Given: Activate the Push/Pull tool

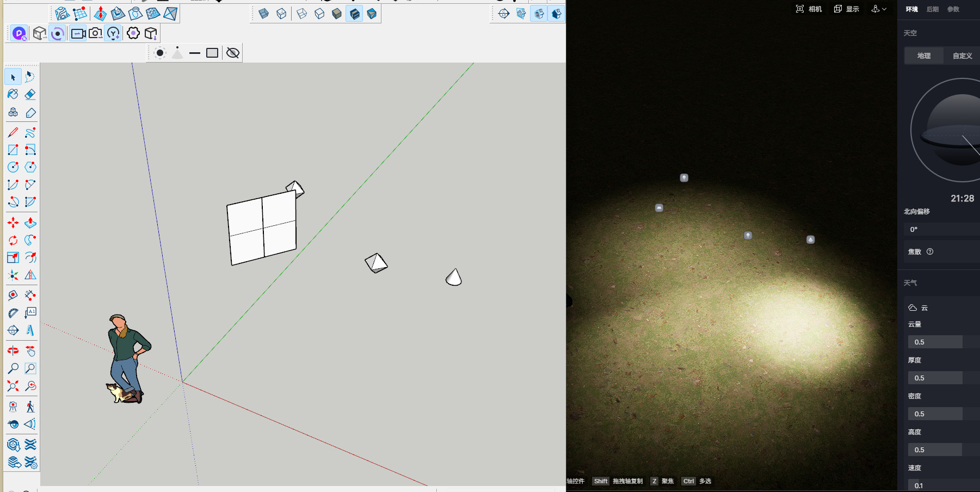Looking at the screenshot, I should [30, 223].
